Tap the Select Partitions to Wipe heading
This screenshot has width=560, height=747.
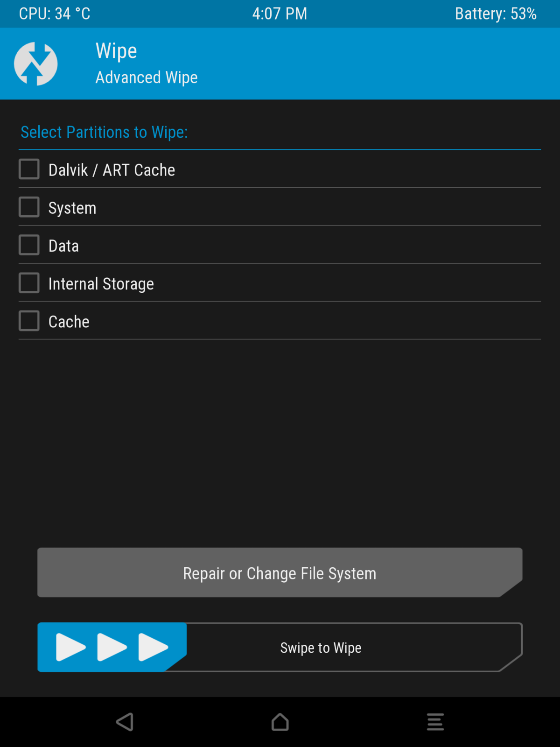(x=104, y=133)
